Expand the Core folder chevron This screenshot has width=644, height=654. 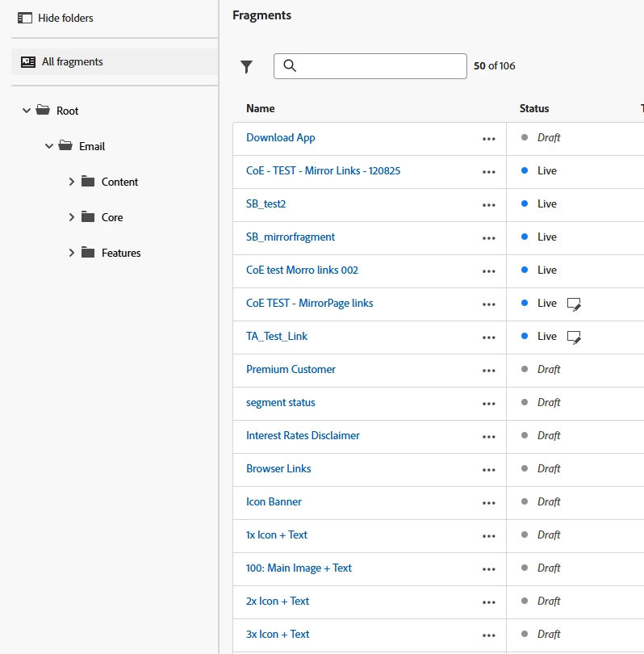(72, 217)
